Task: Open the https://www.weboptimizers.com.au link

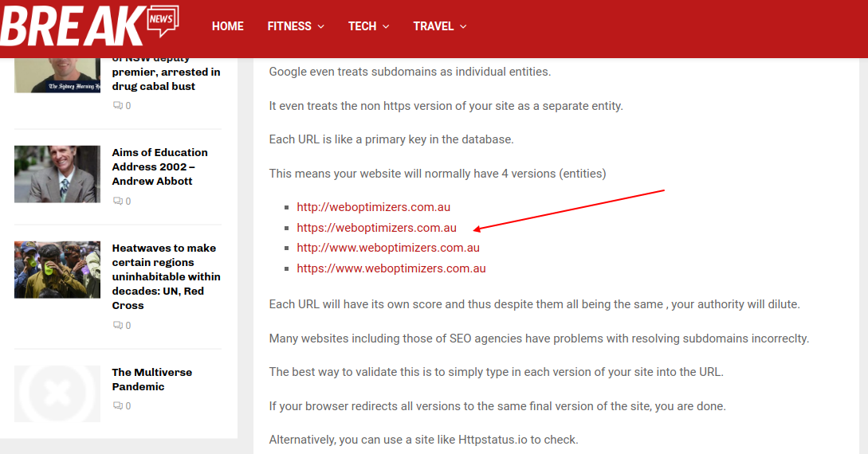Action: pyautogui.click(x=391, y=268)
